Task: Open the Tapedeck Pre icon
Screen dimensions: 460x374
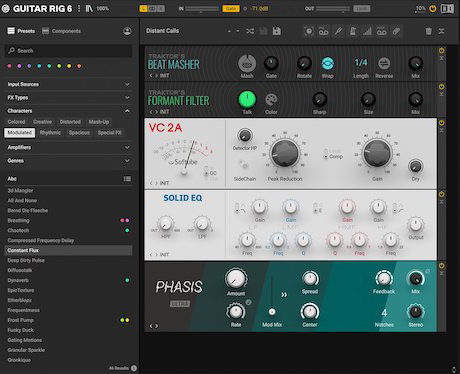Action: tap(323, 31)
